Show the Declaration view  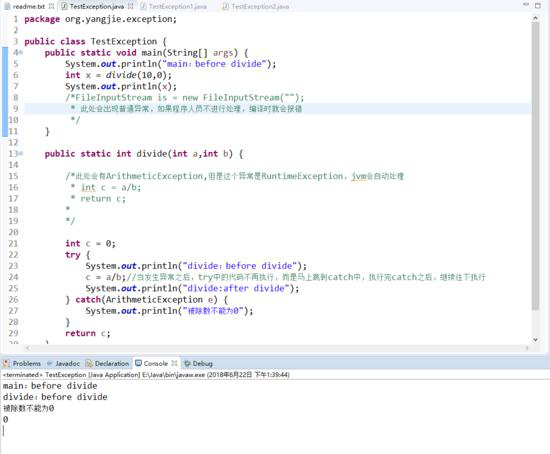coord(108,363)
